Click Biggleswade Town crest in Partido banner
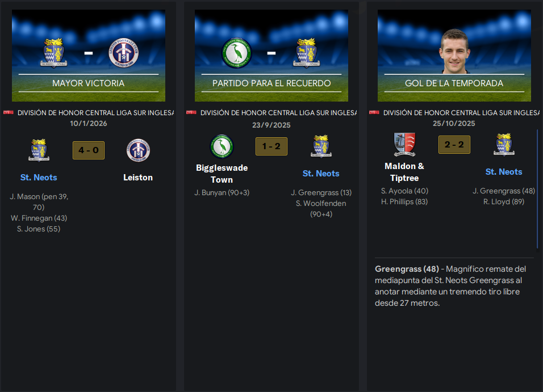Image resolution: width=543 pixels, height=392 pixels. [x=236, y=53]
